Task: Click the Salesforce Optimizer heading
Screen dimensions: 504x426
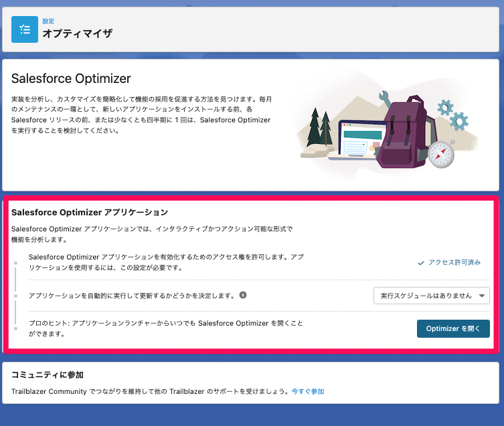Action: tap(71, 79)
